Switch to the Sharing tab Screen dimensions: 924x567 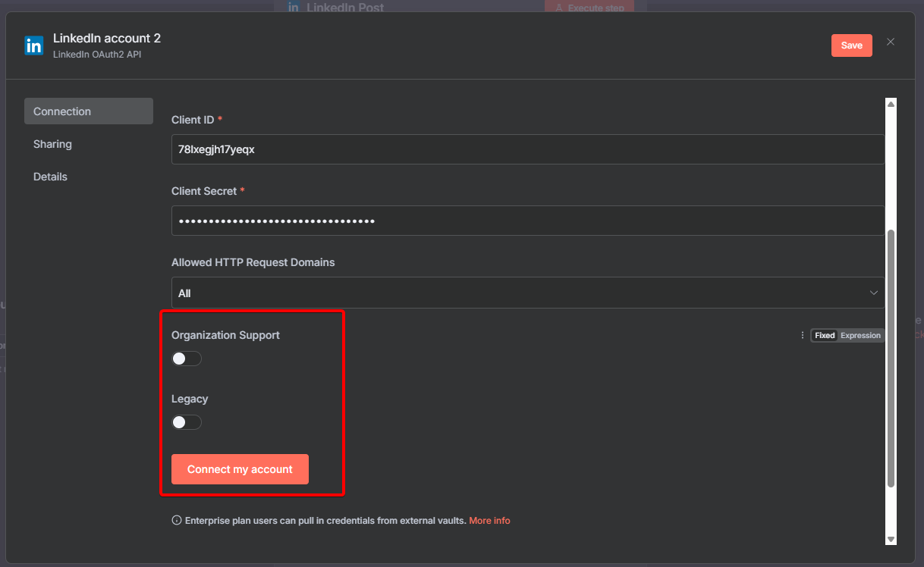coord(52,144)
